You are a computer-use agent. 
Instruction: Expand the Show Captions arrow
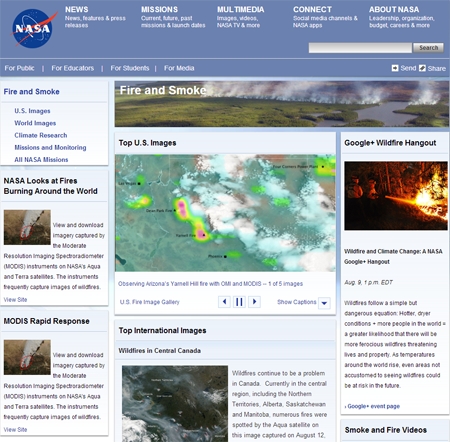click(x=324, y=303)
